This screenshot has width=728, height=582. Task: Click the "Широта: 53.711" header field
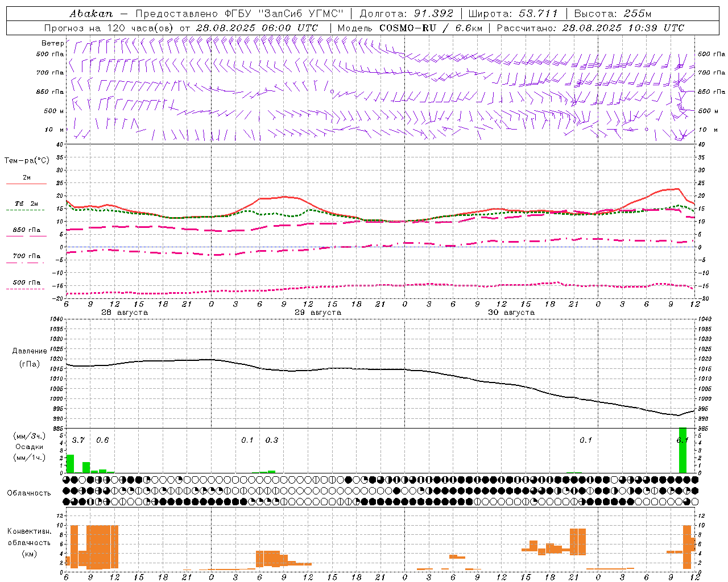point(514,14)
